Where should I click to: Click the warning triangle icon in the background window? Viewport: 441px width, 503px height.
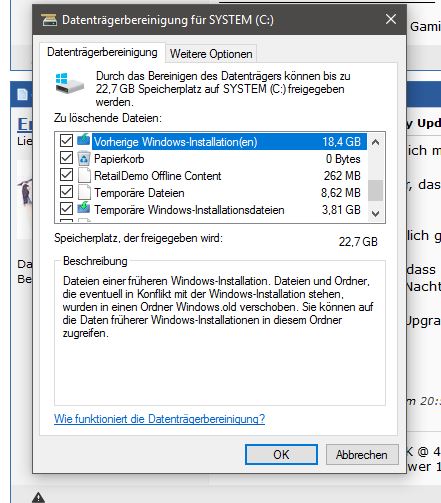tap(38, 497)
